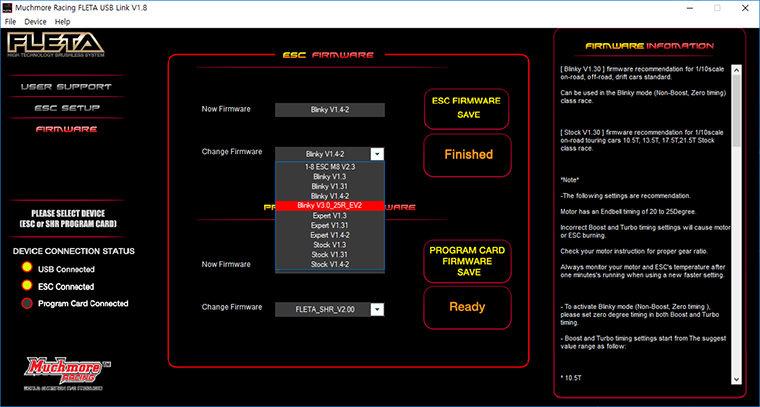Click the *Note* text in information panel
Image resolution: width=760 pixels, height=407 pixels.
(x=569, y=180)
